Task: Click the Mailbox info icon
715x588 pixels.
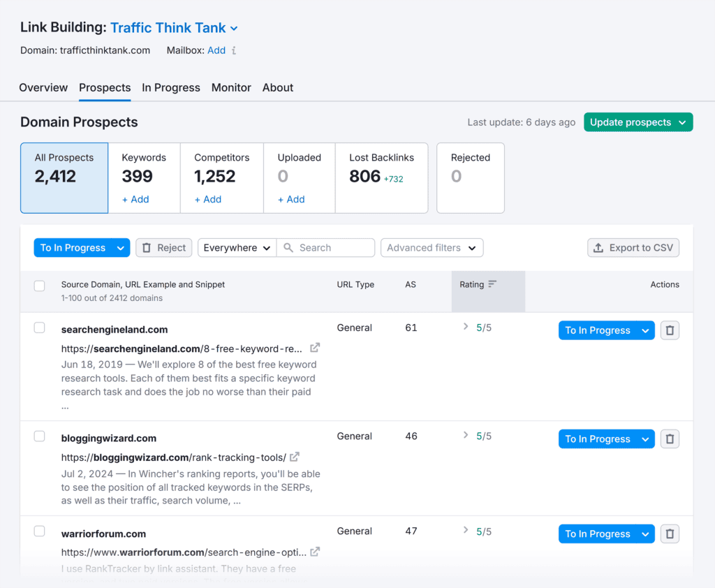Action: [234, 50]
